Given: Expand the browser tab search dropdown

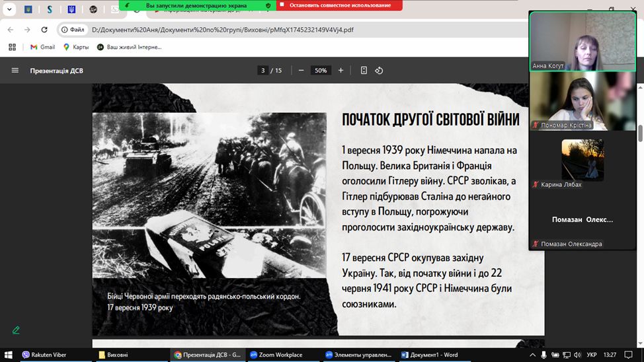Looking at the screenshot, I should [x=9, y=9].
